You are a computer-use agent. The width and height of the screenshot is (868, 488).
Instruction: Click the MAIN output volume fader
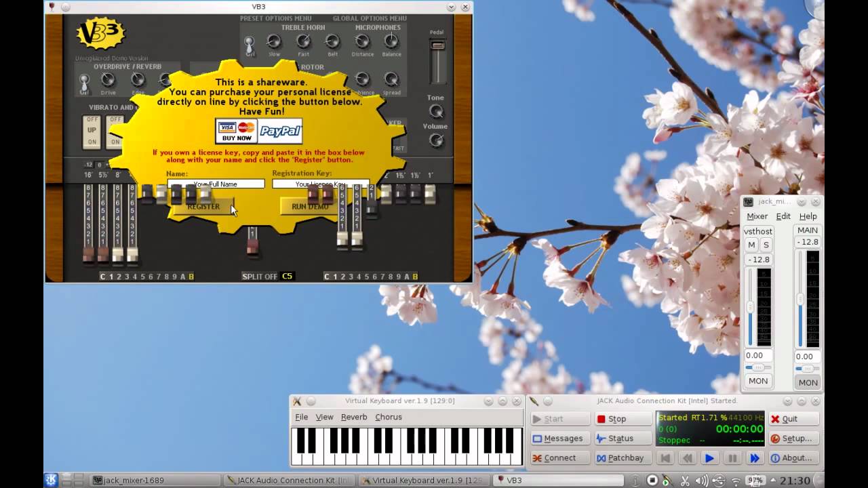coord(800,298)
